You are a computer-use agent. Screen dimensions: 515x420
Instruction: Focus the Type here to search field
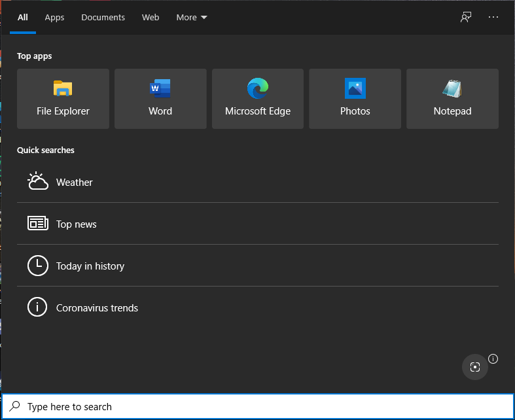[258, 406]
